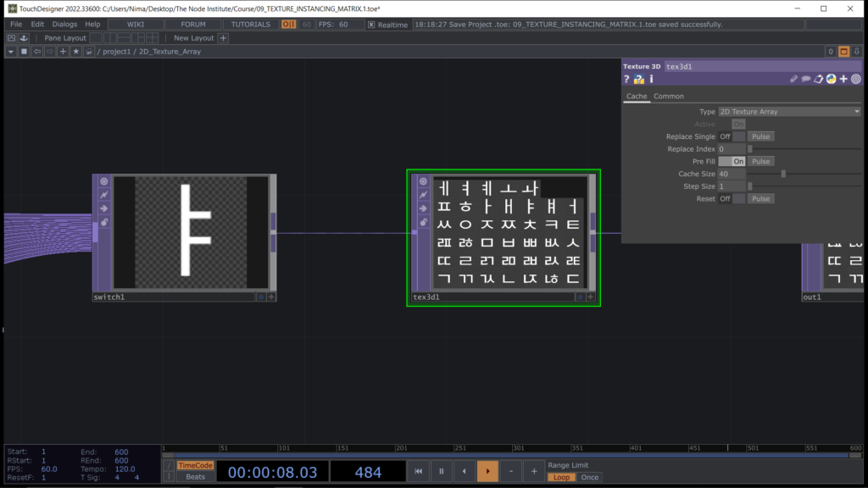This screenshot has height=488, width=868.
Task: Open the operator comment bubble
Action: [806, 80]
